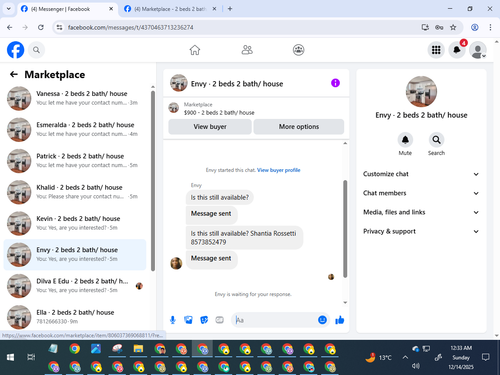This screenshot has height=375, width=500.
Task: Open Dilva E Edu's conversation
Action: click(x=75, y=286)
